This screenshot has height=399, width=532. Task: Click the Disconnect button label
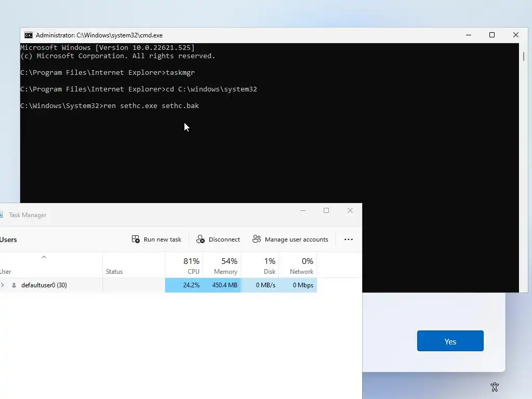224,239
